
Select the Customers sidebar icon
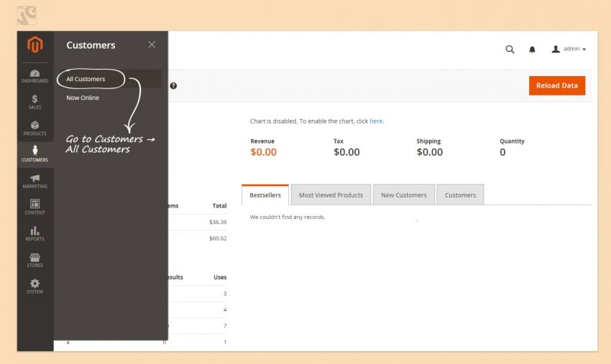click(35, 154)
